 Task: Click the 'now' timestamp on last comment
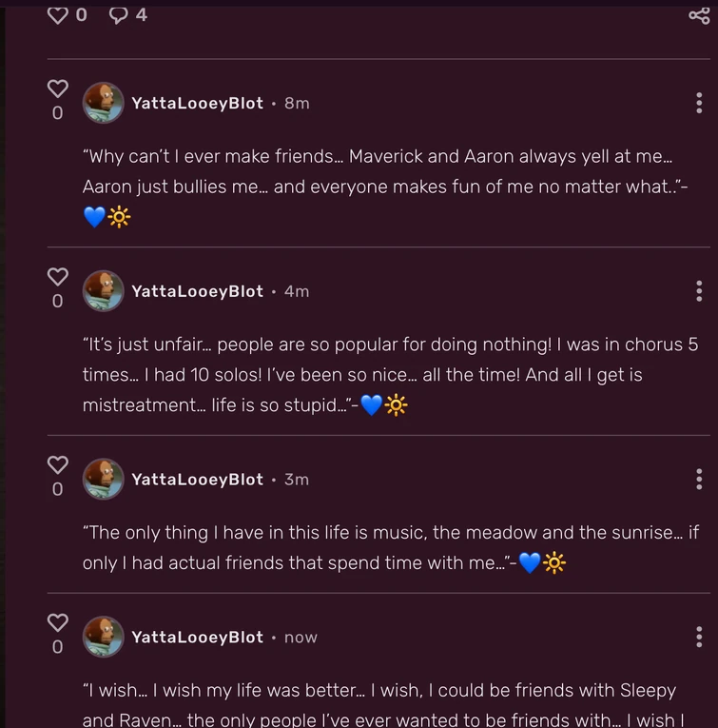(301, 638)
